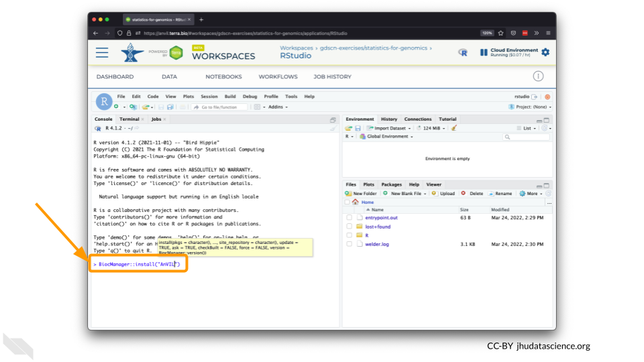This screenshot has width=644, height=362.
Task: Sort files by the Name column header
Action: 378,210
